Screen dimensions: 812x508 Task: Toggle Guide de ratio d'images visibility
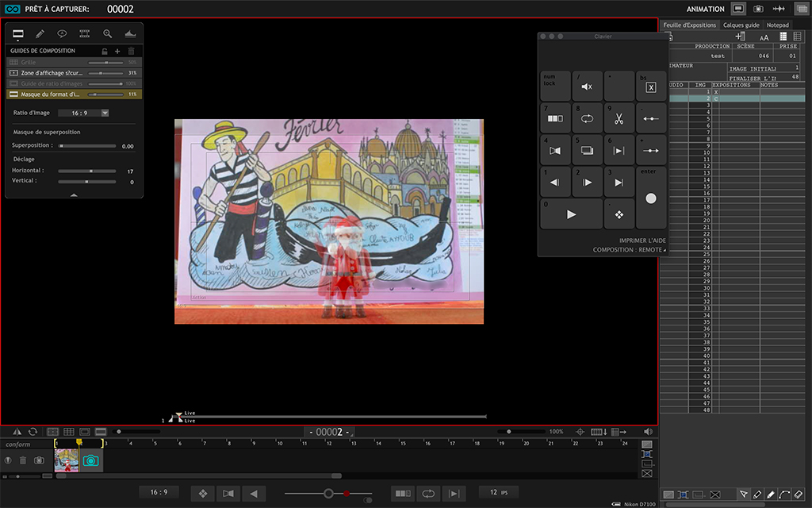14,83
